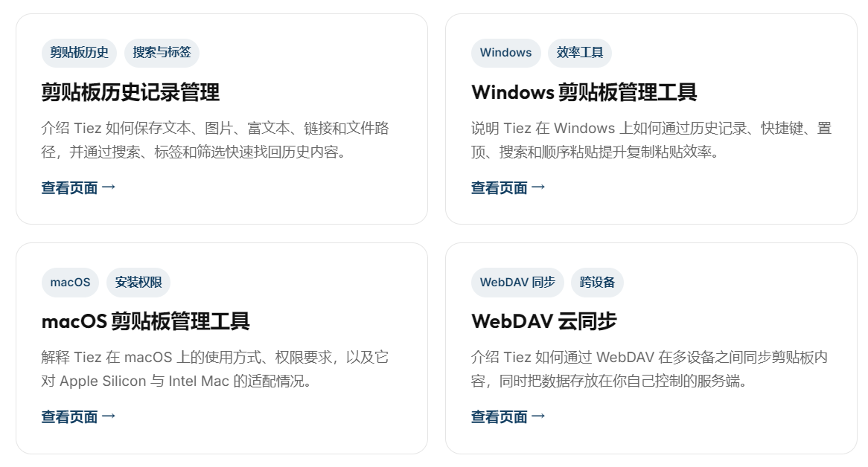The image size is (868, 467).
Task: Open the WebDAV 云同步 heading
Action: click(544, 321)
